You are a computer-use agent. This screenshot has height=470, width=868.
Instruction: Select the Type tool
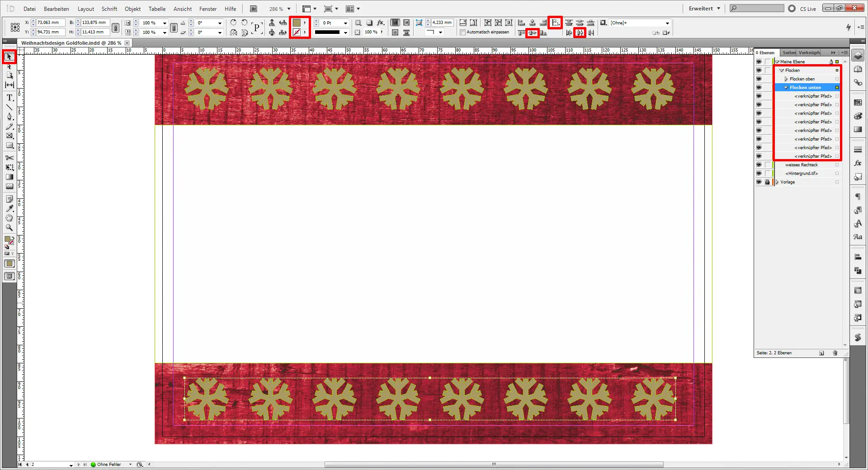pos(9,98)
